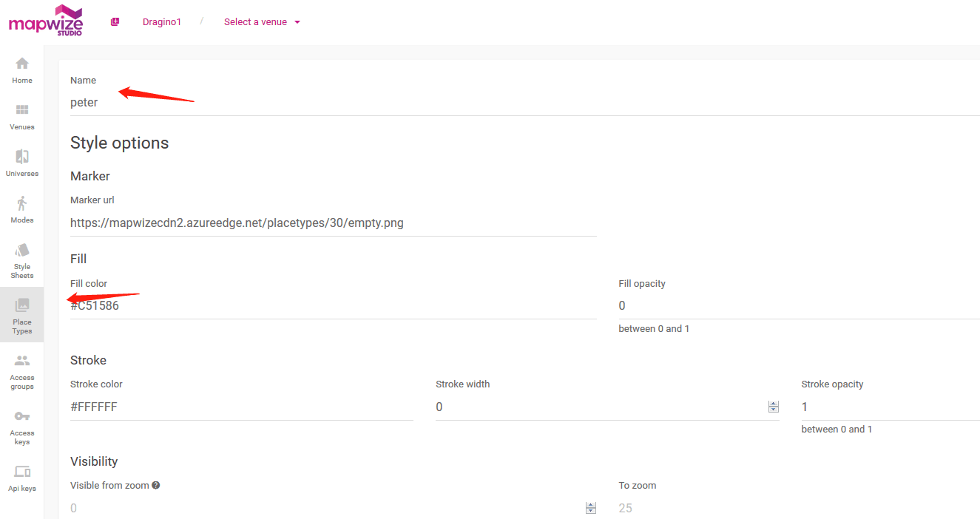Open the Venues section icon

(x=22, y=110)
